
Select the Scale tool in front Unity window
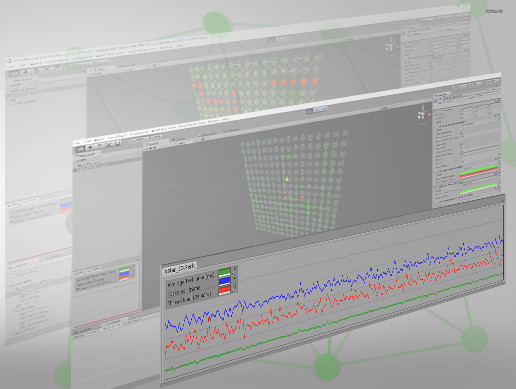109,144
